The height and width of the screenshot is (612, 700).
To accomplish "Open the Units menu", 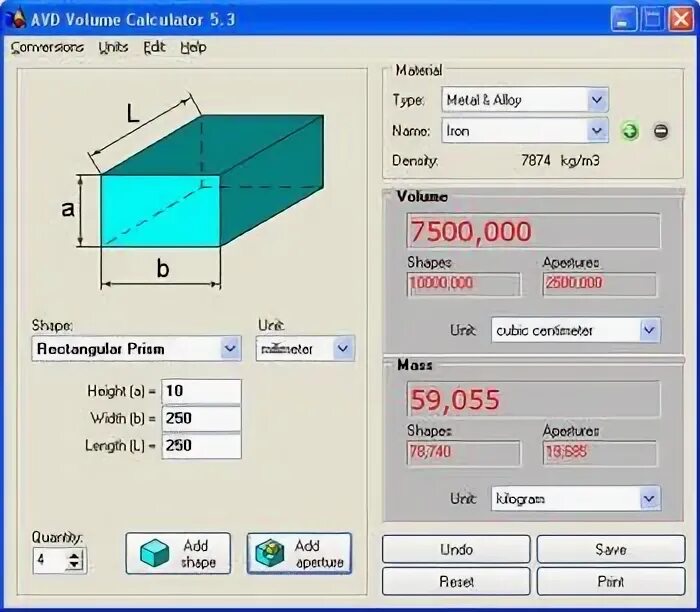I will [x=113, y=47].
